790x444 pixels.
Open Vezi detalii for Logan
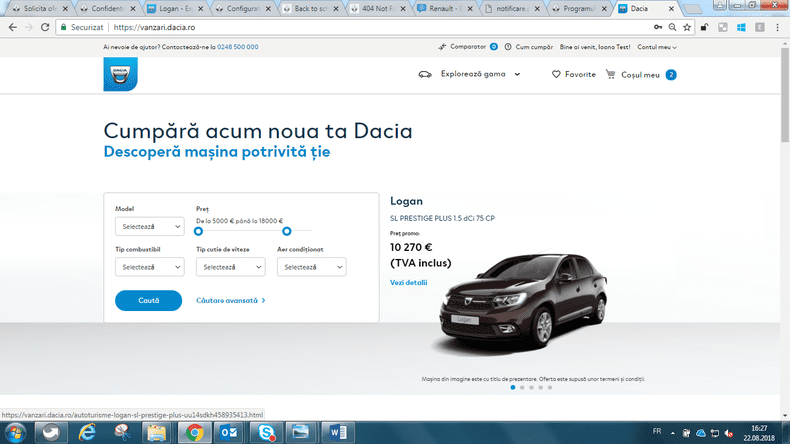pyautogui.click(x=409, y=283)
